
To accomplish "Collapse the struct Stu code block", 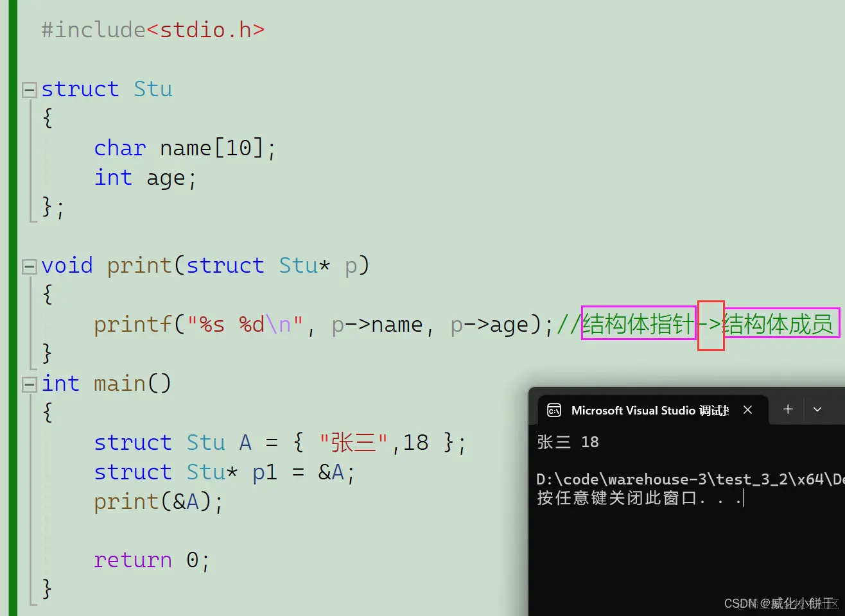I will pos(30,90).
